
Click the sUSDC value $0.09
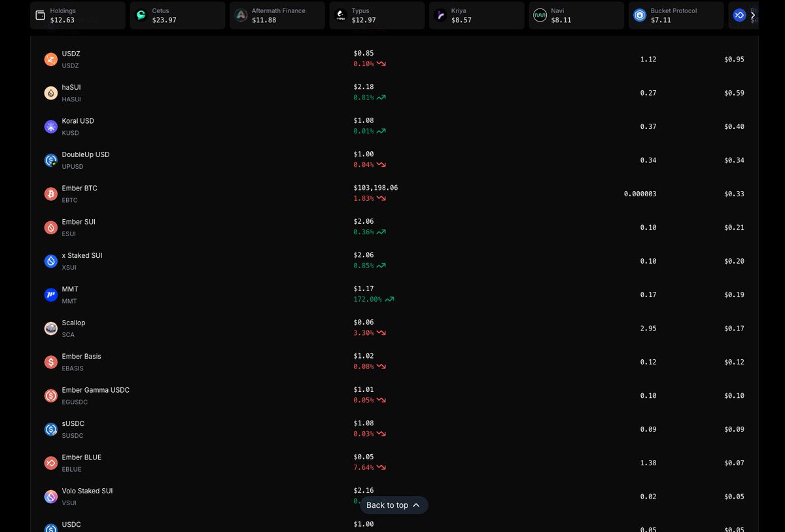[734, 429]
